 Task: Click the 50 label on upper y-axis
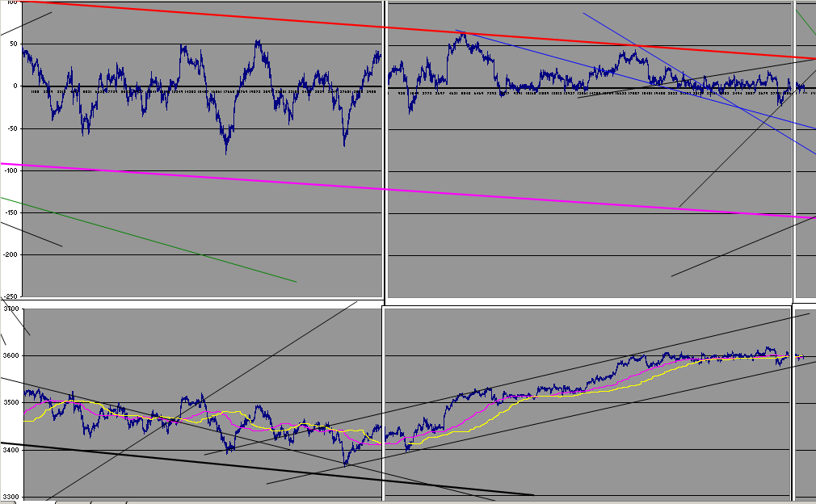tap(14, 44)
